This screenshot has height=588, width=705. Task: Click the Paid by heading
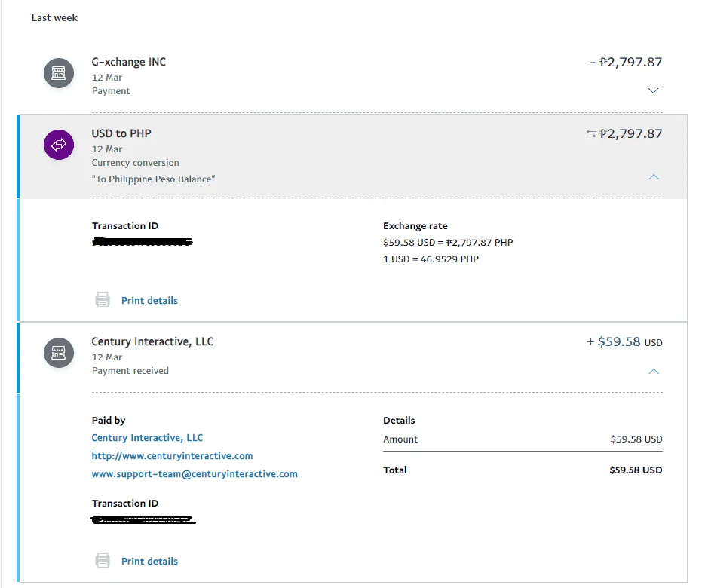[109, 421]
